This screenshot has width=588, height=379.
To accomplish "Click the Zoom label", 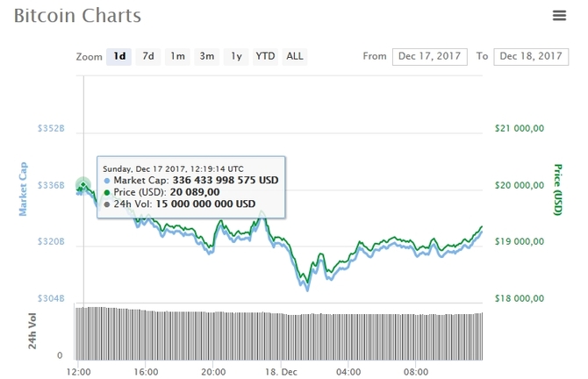I will tap(90, 57).
